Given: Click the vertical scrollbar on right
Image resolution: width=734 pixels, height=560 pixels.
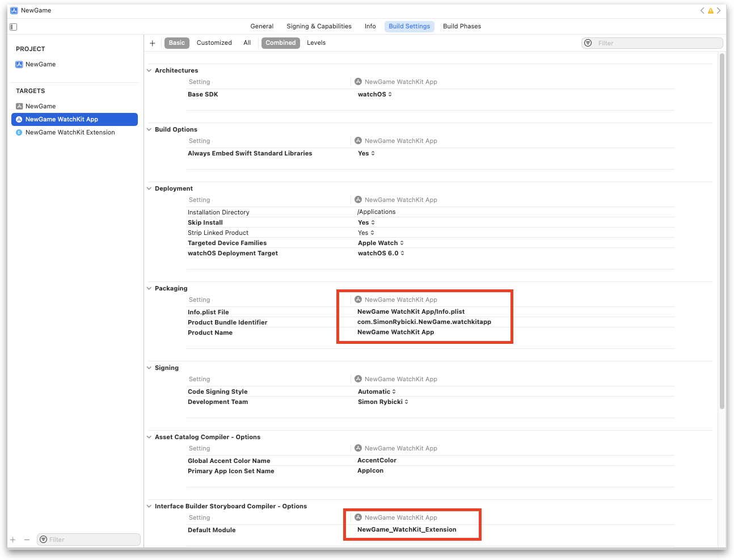Looking at the screenshot, I should pyautogui.click(x=722, y=231).
